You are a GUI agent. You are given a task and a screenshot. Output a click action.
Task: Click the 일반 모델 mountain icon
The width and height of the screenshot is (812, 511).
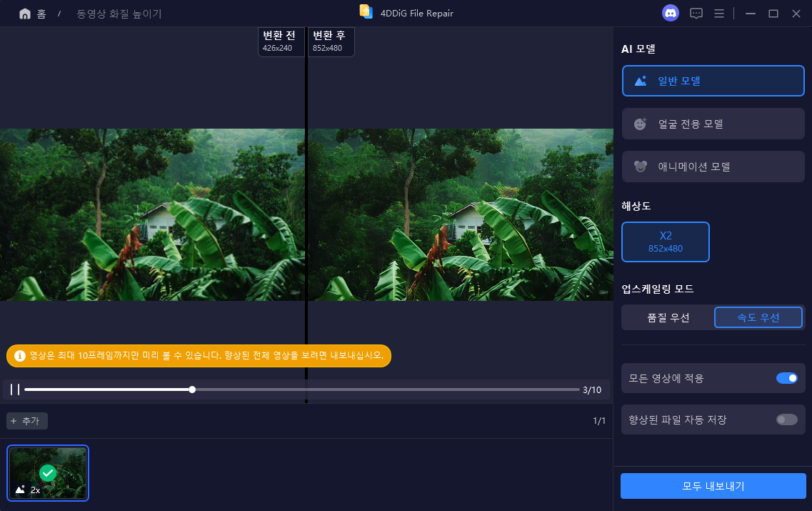pyautogui.click(x=641, y=81)
